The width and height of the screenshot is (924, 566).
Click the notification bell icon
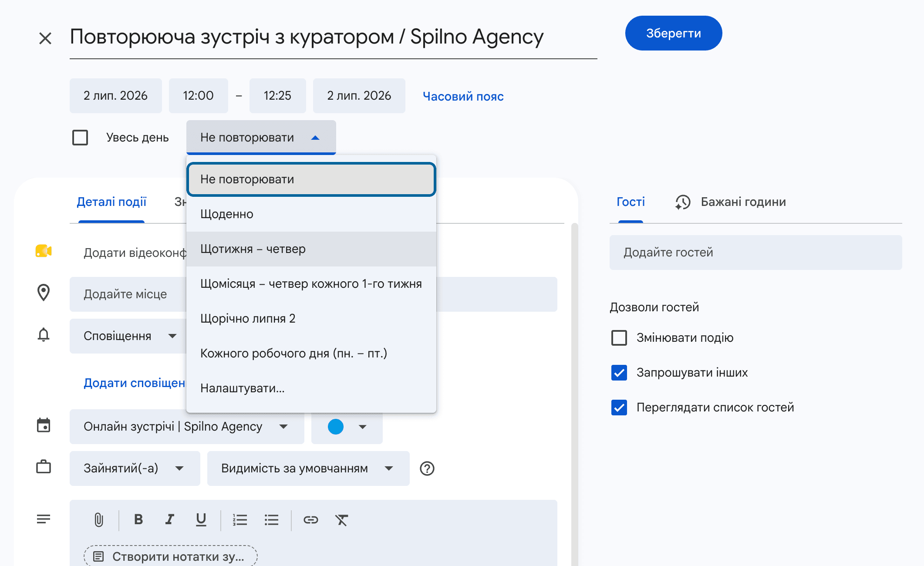tap(44, 335)
